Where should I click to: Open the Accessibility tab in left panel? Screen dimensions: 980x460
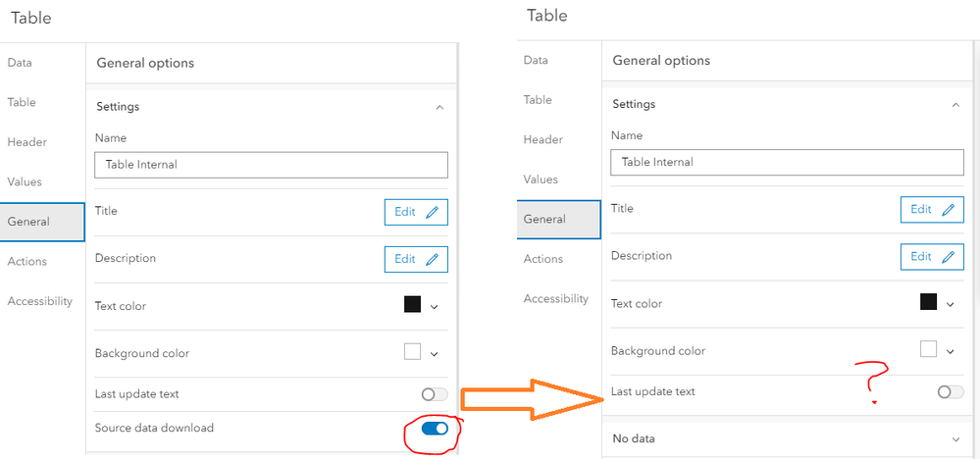click(40, 301)
